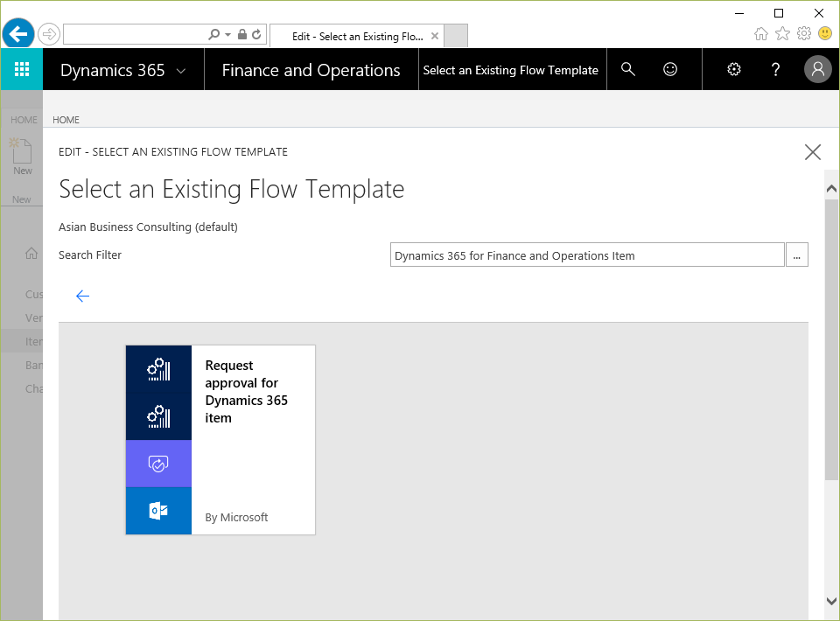Viewport: 840px width, 621px height.
Task: Click the purple Approvals icon on the card
Action: [x=158, y=464]
